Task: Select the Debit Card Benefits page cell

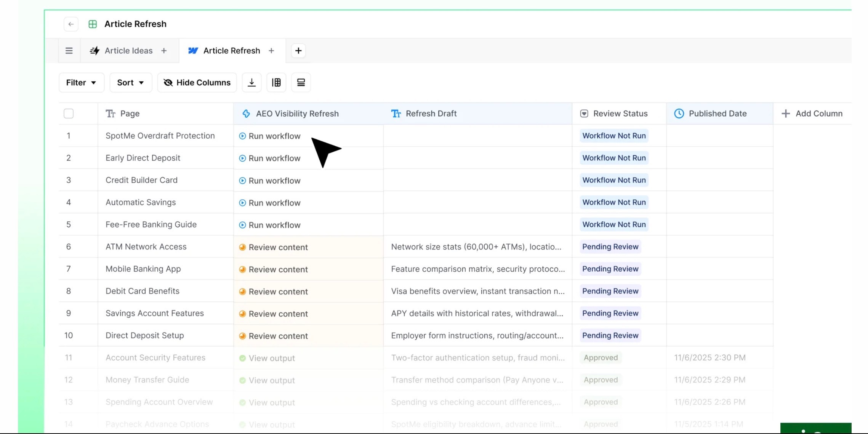Action: tap(166, 291)
